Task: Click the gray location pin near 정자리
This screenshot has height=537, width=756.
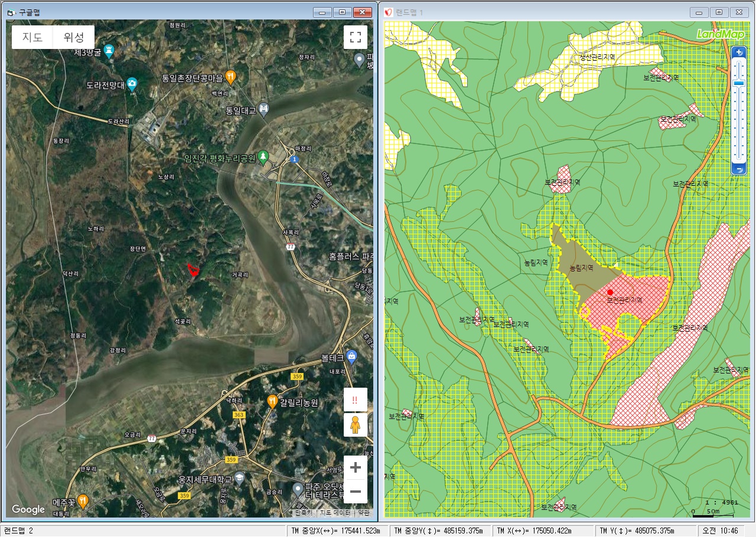Action: pos(359,59)
